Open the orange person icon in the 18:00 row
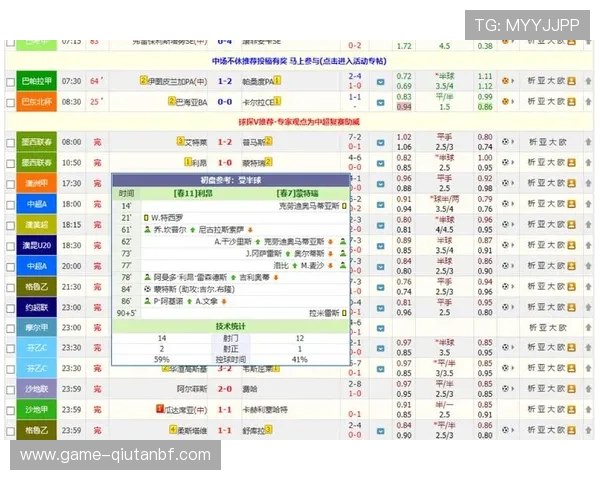600x480 pixels. (x=571, y=204)
